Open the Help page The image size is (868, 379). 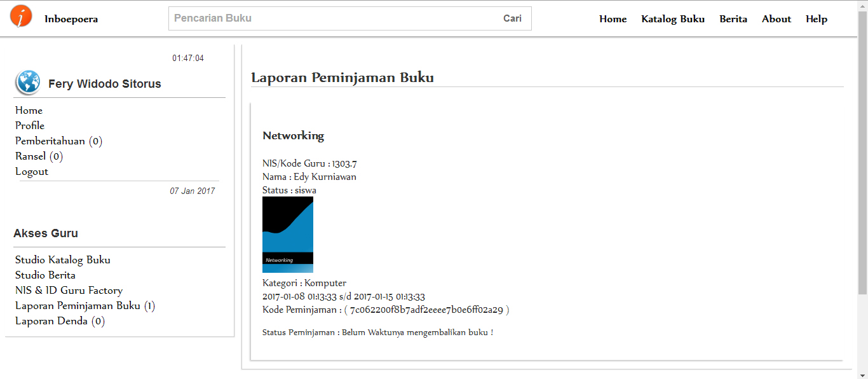pos(816,18)
